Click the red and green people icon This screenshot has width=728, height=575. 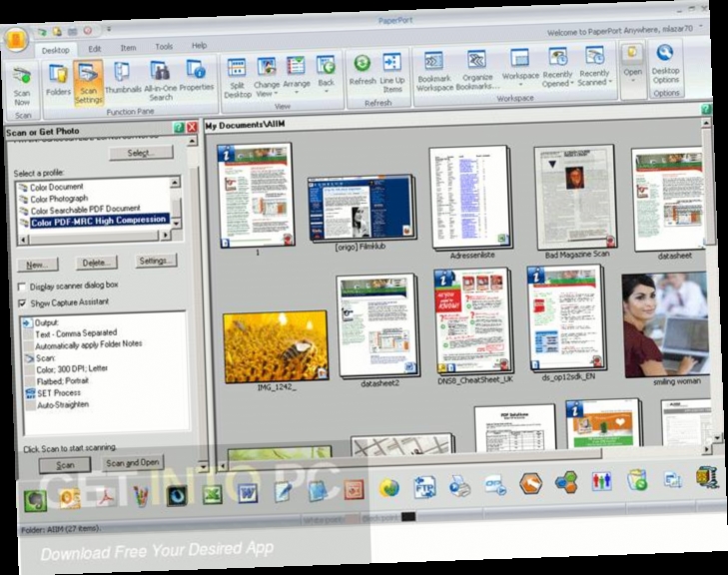point(602,481)
